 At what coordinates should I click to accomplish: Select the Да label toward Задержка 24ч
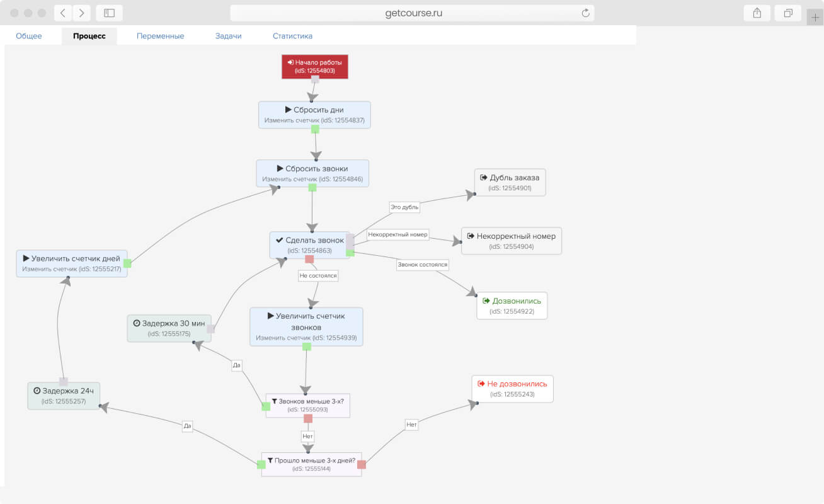(x=187, y=426)
